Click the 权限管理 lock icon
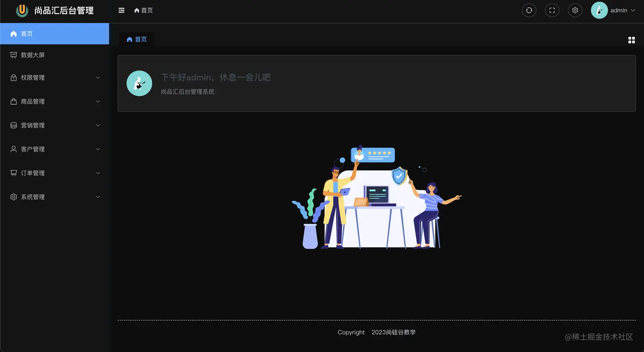Image resolution: width=644 pixels, height=352 pixels. [x=14, y=77]
